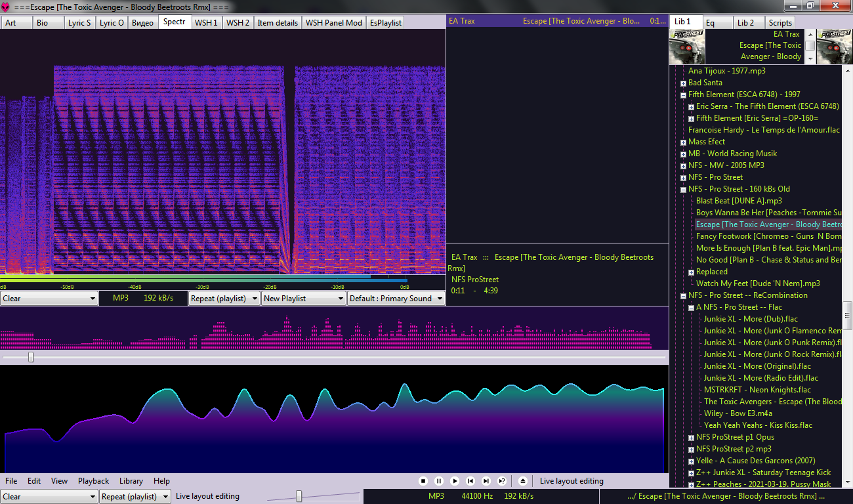
Task: Click the left ProStreet album art thumbnail
Action: (687, 46)
